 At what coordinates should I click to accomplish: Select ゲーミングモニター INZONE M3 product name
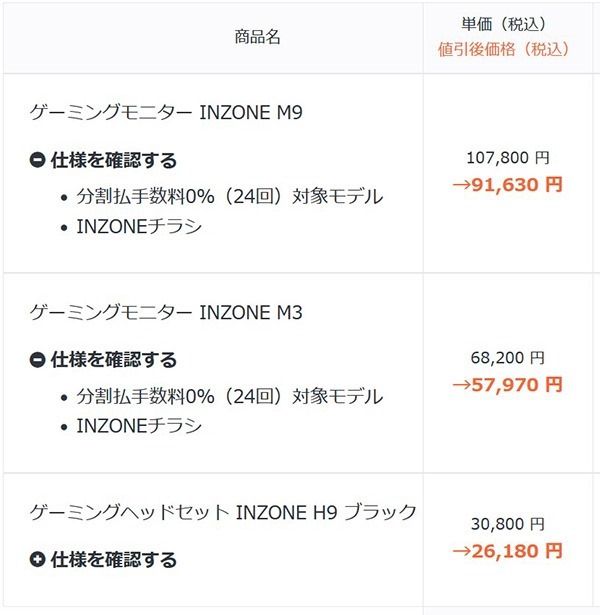coord(166,312)
